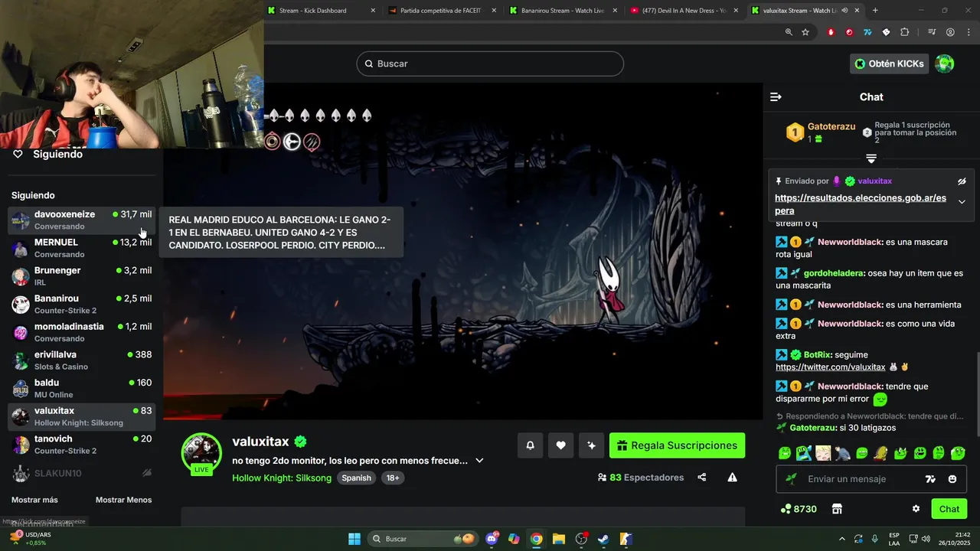Open Steam from the taskbar
The width and height of the screenshot is (980, 551).
pyautogui.click(x=603, y=539)
